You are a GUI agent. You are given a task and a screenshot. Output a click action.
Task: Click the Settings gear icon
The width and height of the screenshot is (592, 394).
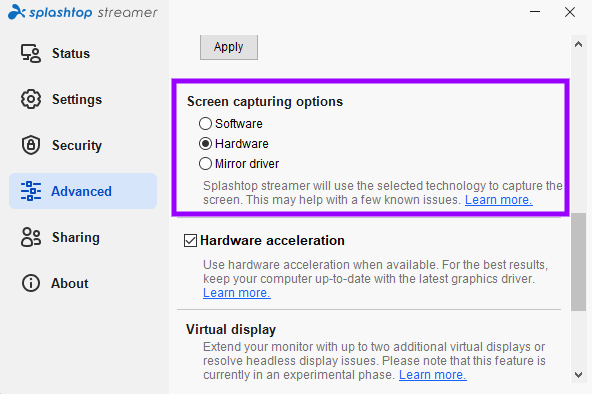click(31, 99)
